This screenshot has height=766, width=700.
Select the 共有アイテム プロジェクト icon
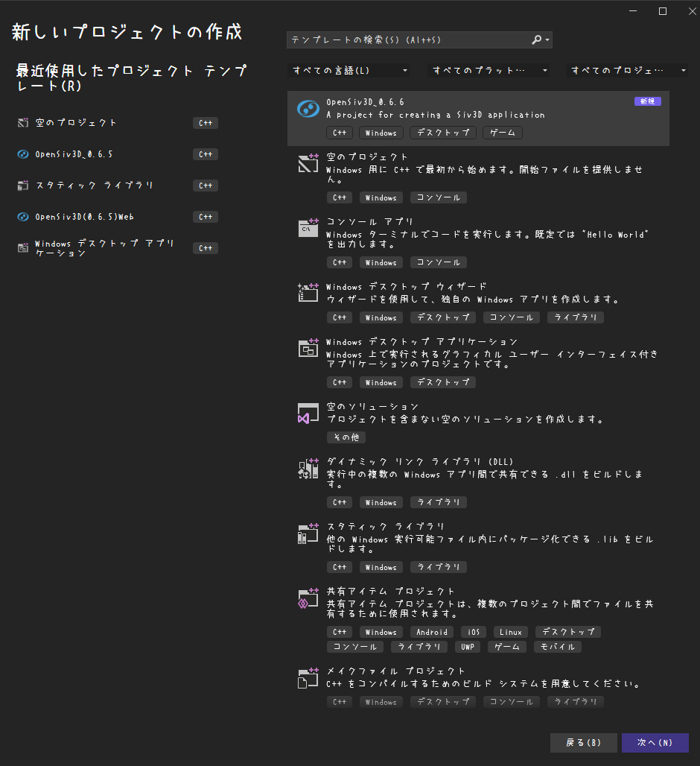coord(308,598)
